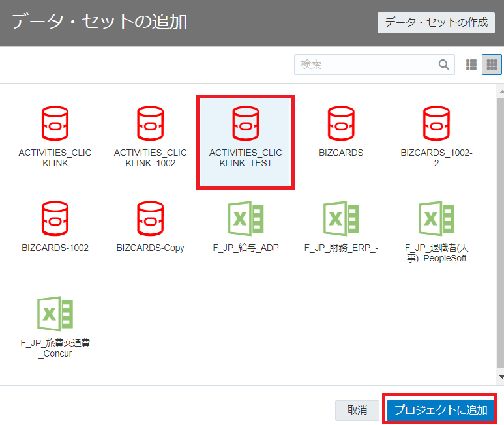Viewport: 504px width, 425px height.
Task: Click the ACTIVITIES_CLICKLINK_1002 name label
Action: coord(151,158)
